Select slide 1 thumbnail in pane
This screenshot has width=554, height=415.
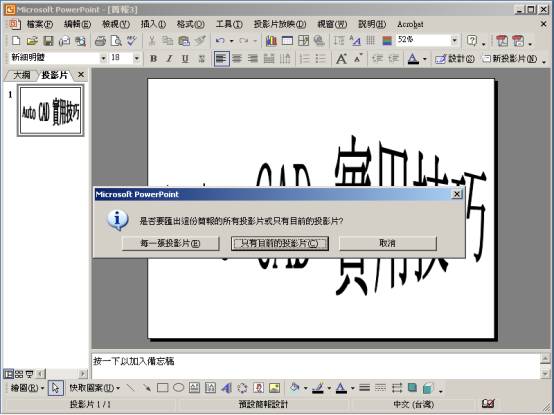51,110
